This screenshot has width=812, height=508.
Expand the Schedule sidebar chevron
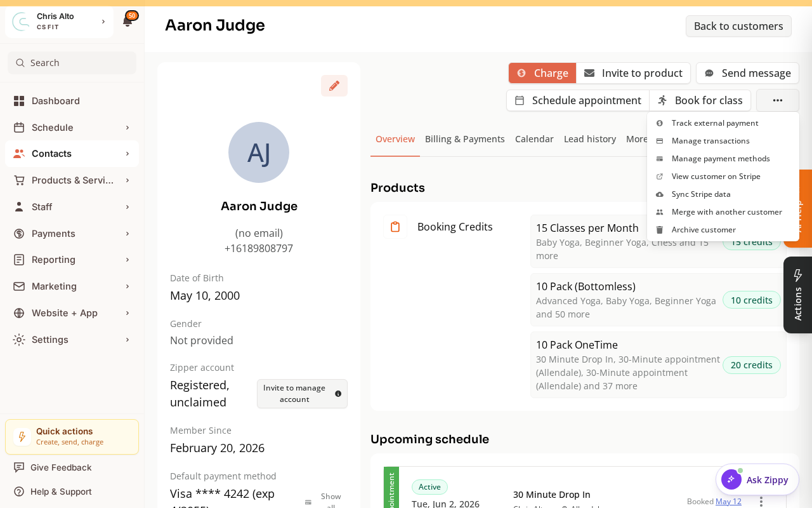[128, 128]
